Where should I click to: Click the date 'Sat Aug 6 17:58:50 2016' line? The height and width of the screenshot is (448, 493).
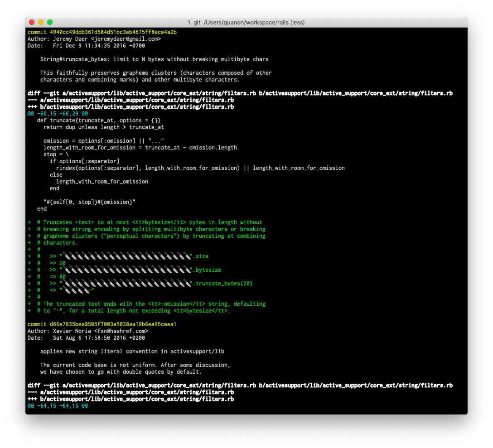coord(86,338)
